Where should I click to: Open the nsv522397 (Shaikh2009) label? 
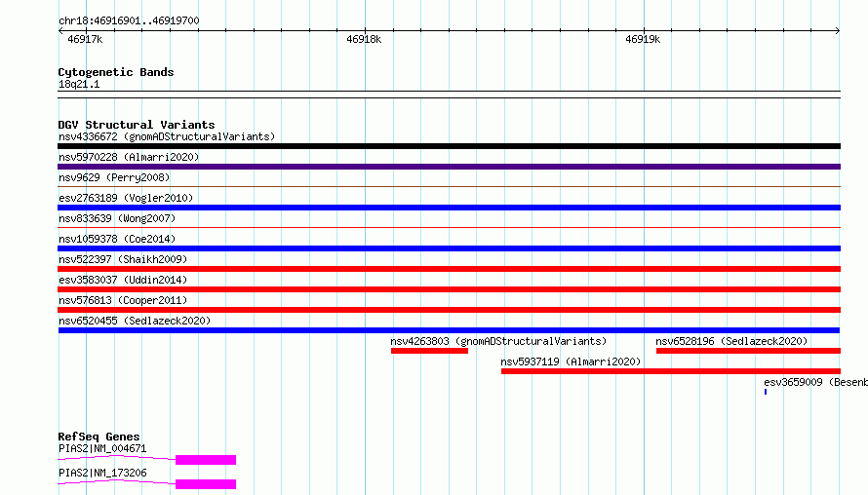tap(123, 259)
